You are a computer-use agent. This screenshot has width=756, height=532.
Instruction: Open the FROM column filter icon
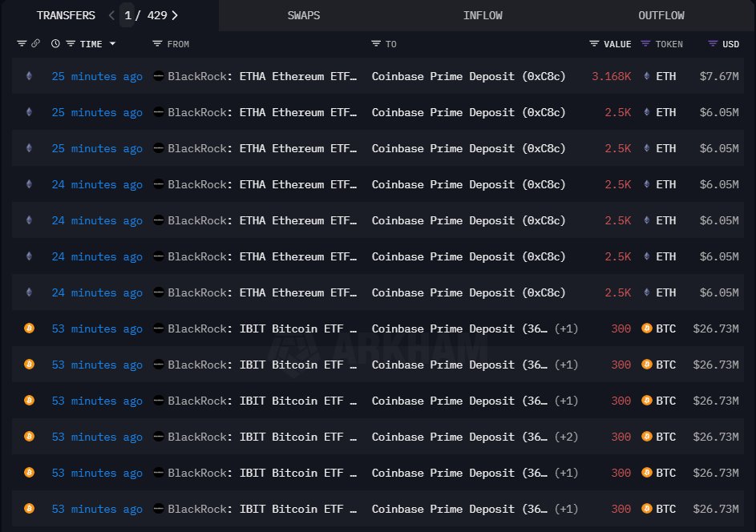(157, 44)
